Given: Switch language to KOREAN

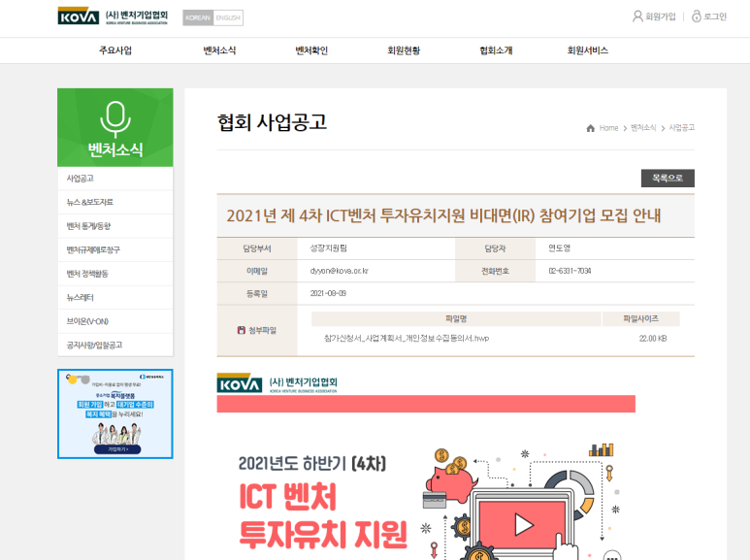Looking at the screenshot, I should [x=198, y=17].
